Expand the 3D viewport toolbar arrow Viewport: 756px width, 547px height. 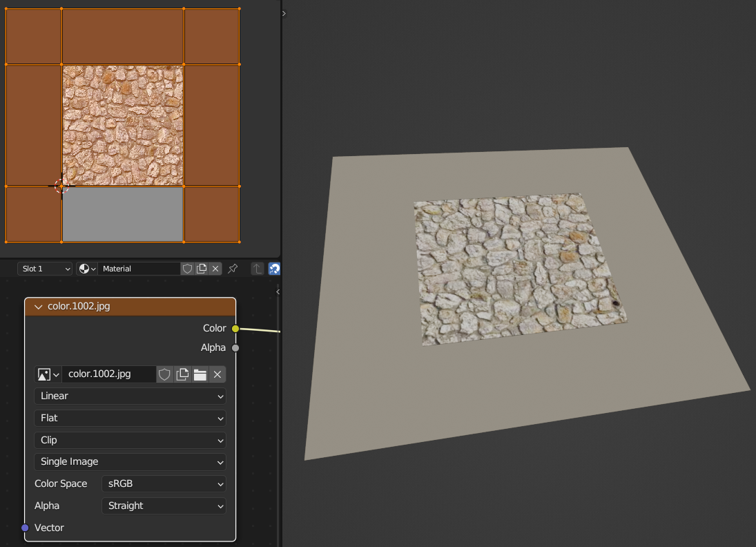pos(284,14)
